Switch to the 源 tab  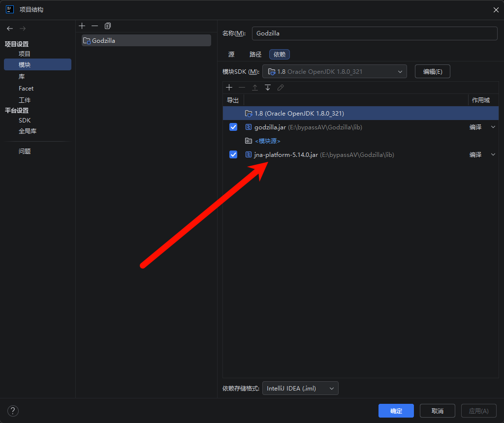[x=231, y=55]
